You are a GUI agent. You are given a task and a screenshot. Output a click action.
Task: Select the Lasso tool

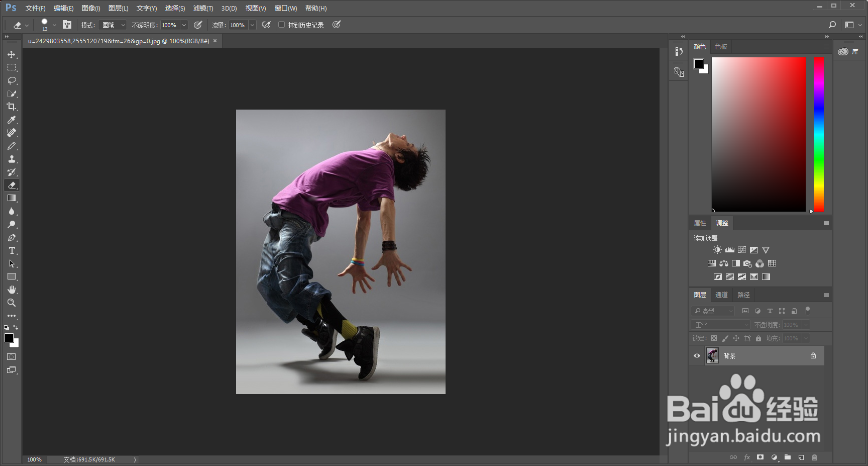[x=12, y=80]
